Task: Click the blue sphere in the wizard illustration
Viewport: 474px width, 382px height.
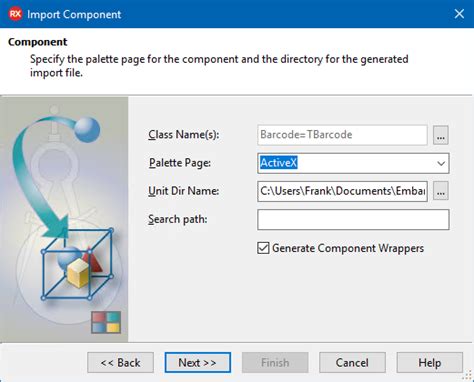Action: 87,129
